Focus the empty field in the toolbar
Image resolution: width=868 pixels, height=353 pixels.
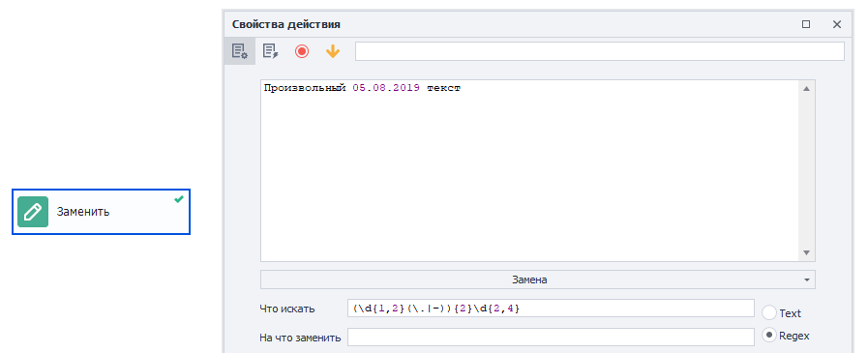click(600, 51)
